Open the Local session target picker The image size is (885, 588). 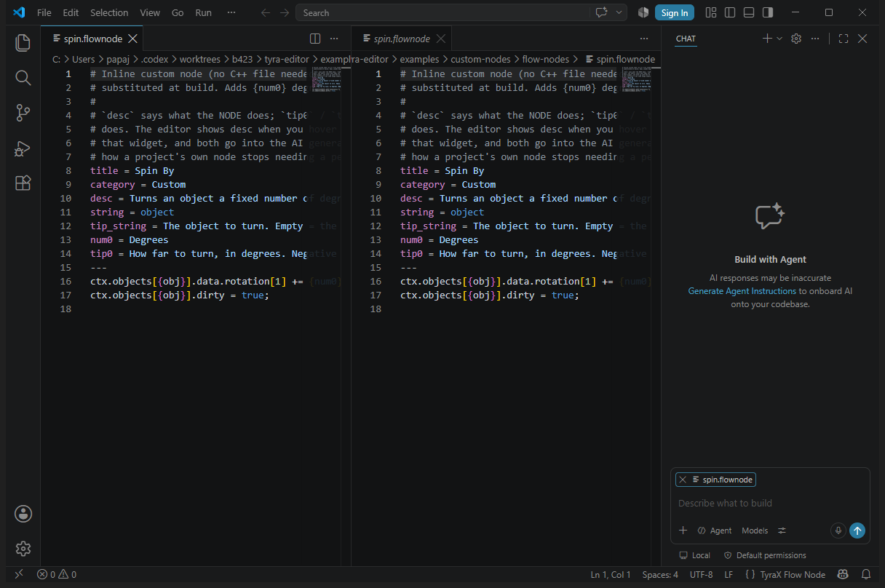pyautogui.click(x=694, y=555)
